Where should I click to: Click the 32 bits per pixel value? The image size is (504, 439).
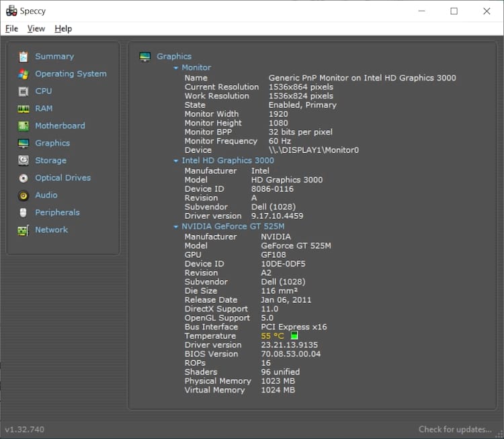[300, 132]
